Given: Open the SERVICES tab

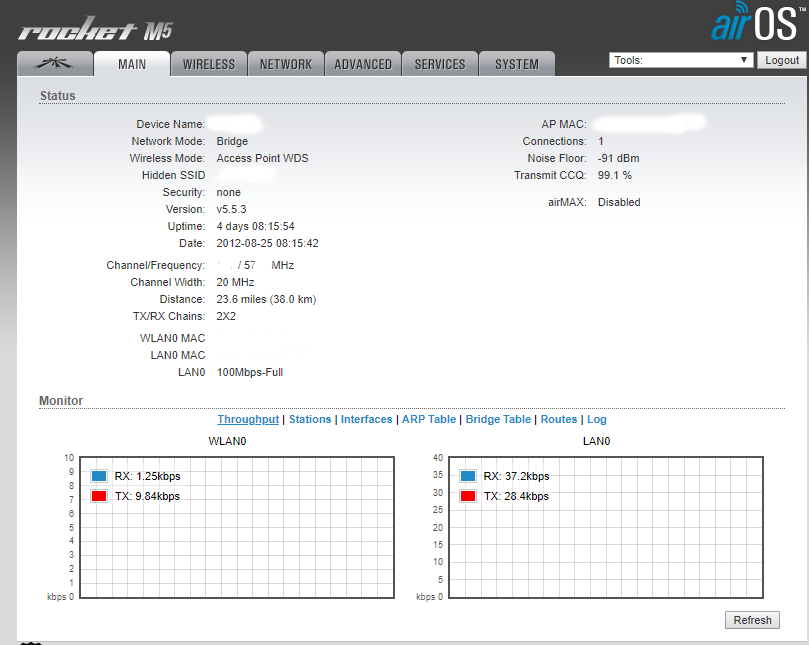Looking at the screenshot, I should coord(440,64).
